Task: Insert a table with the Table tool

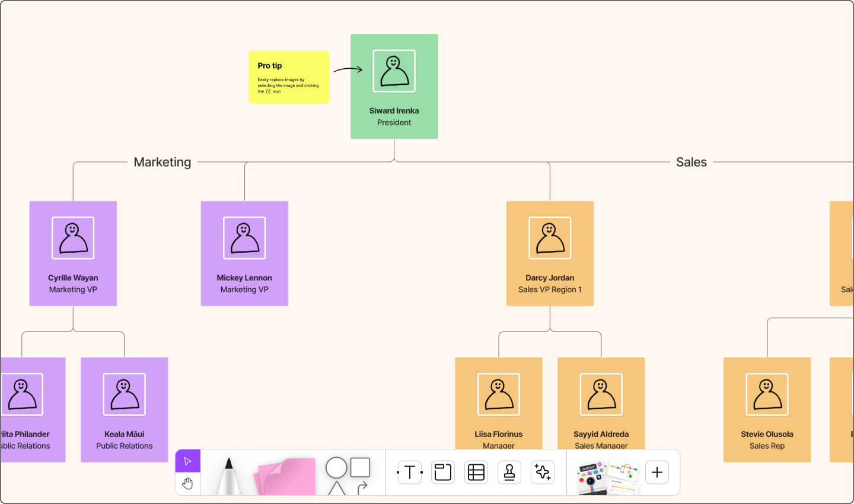Action: click(x=476, y=472)
